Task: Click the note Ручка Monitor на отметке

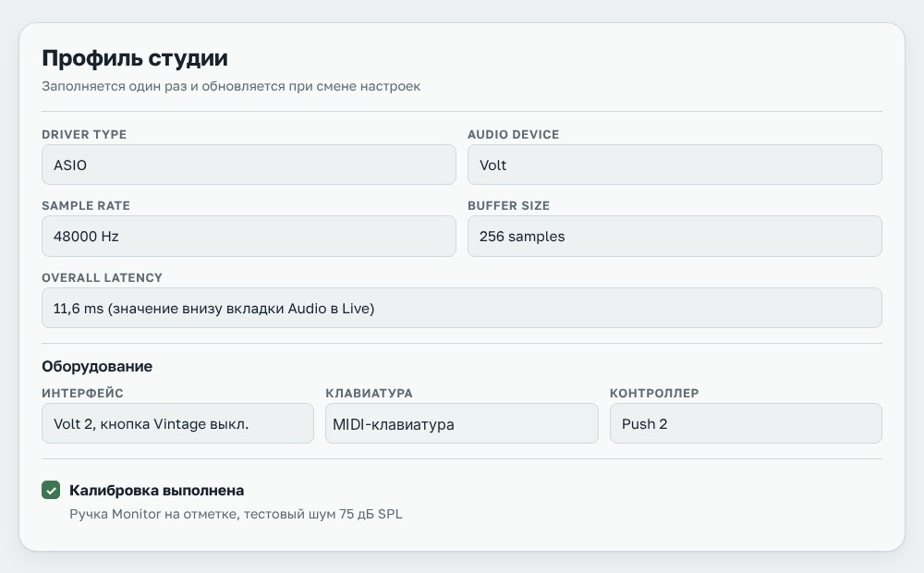Action: point(236,514)
